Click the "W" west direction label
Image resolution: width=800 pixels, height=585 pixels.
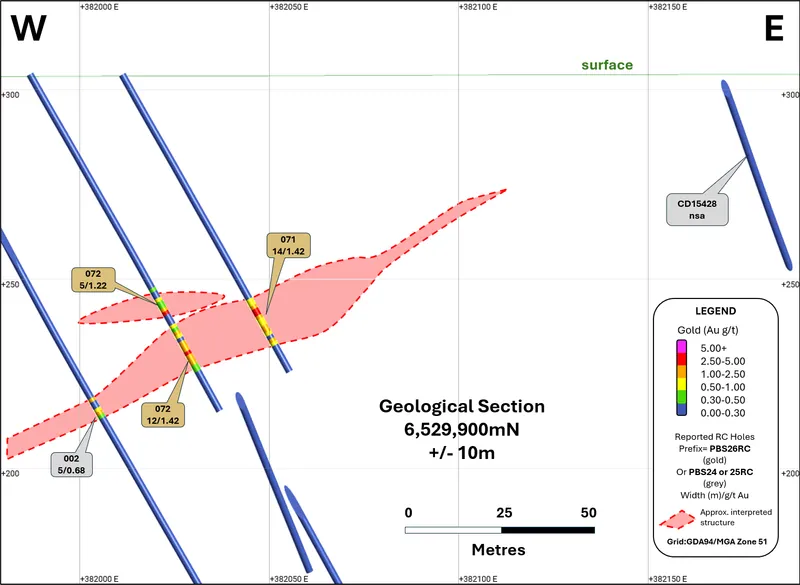point(29,29)
